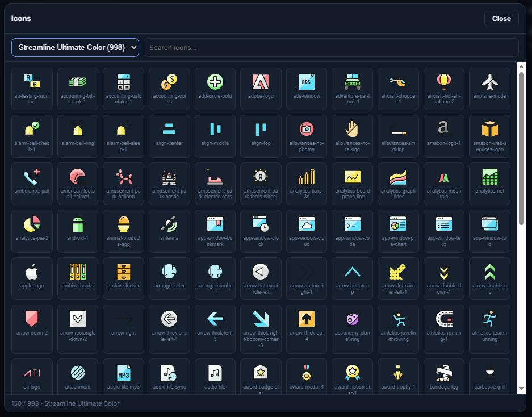Select the analytics-pie-2 icon
Image resolution: width=532 pixels, height=417 pixels.
coord(32,231)
